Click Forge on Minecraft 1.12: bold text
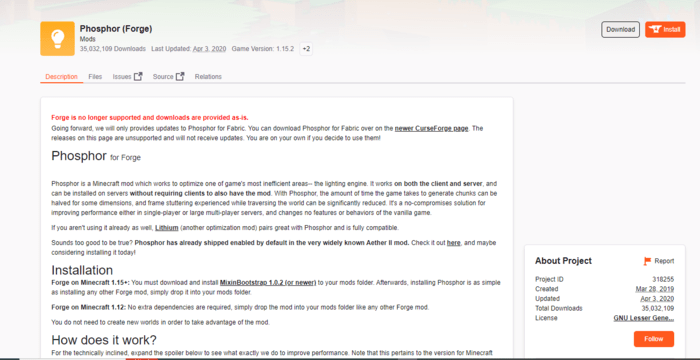700x360 pixels. (89, 307)
